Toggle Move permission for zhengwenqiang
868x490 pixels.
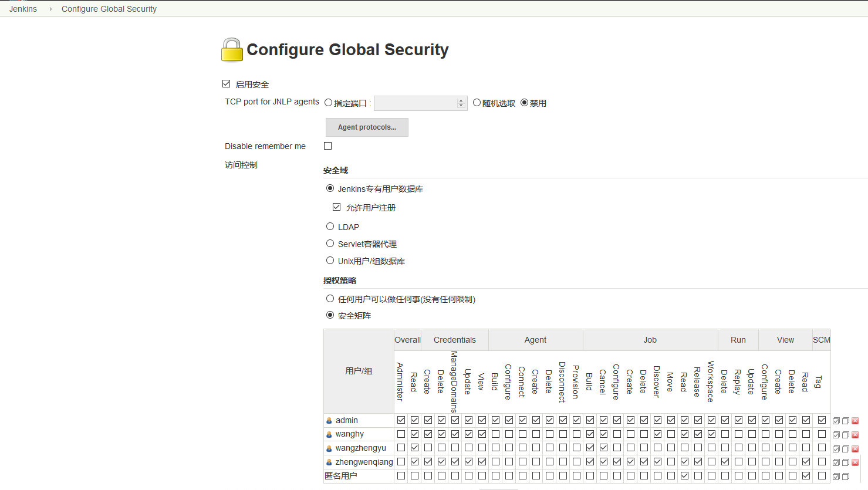tap(671, 462)
